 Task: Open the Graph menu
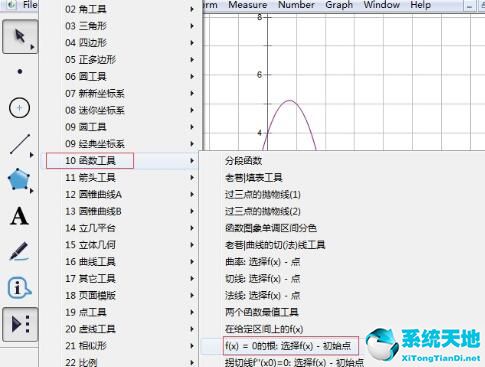(339, 5)
